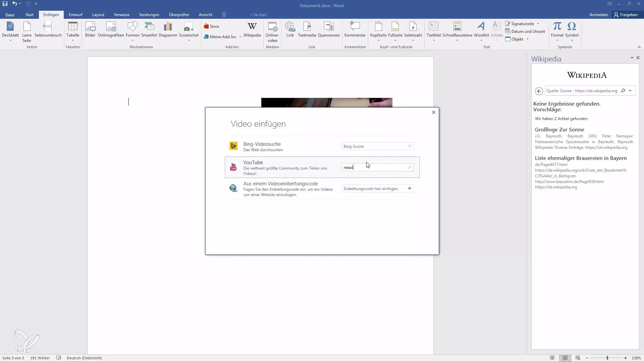Switch to the Verweise tab
Image resolution: width=644 pixels, height=362 pixels.
(122, 15)
